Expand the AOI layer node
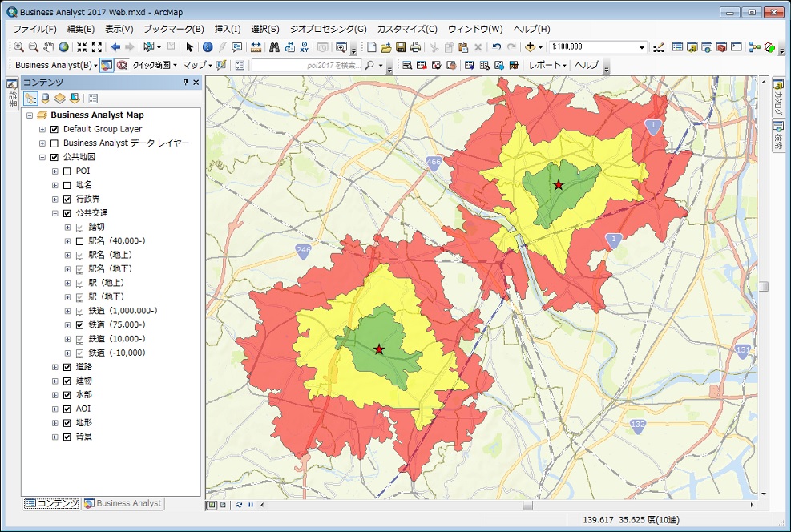Screen dimensions: 791x532 pos(55,409)
